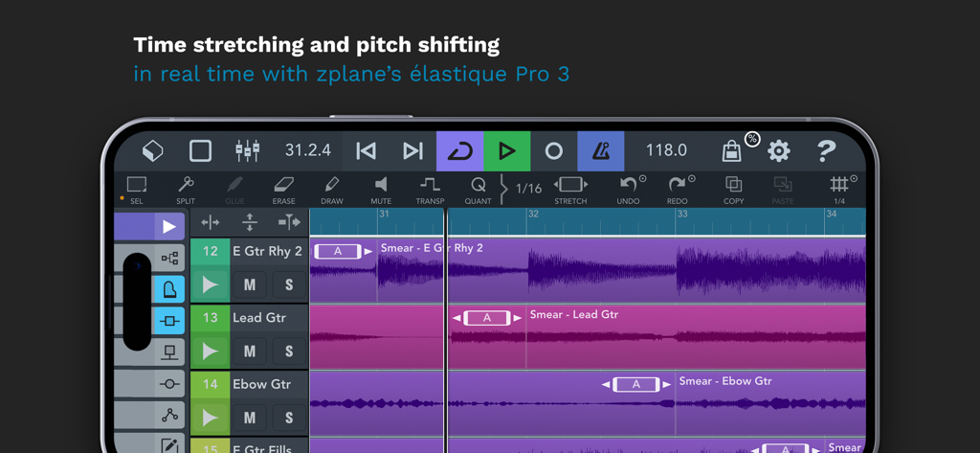Open the routing icon in left sidebar
Image resolution: width=980 pixels, height=453 pixels.
[169, 258]
